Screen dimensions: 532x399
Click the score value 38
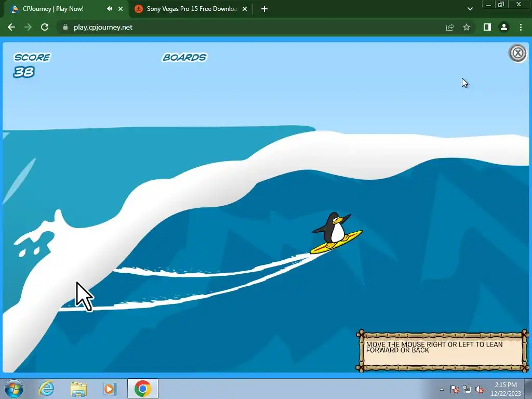tap(24, 72)
